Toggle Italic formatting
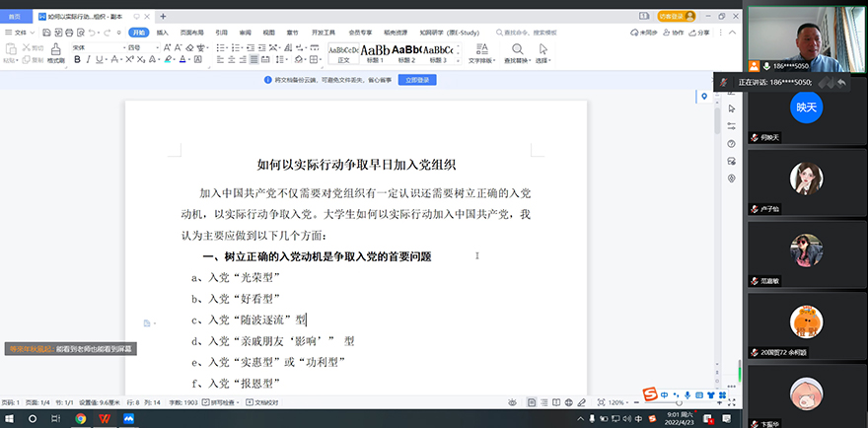Image resolution: width=868 pixels, height=428 pixels. tap(89, 60)
